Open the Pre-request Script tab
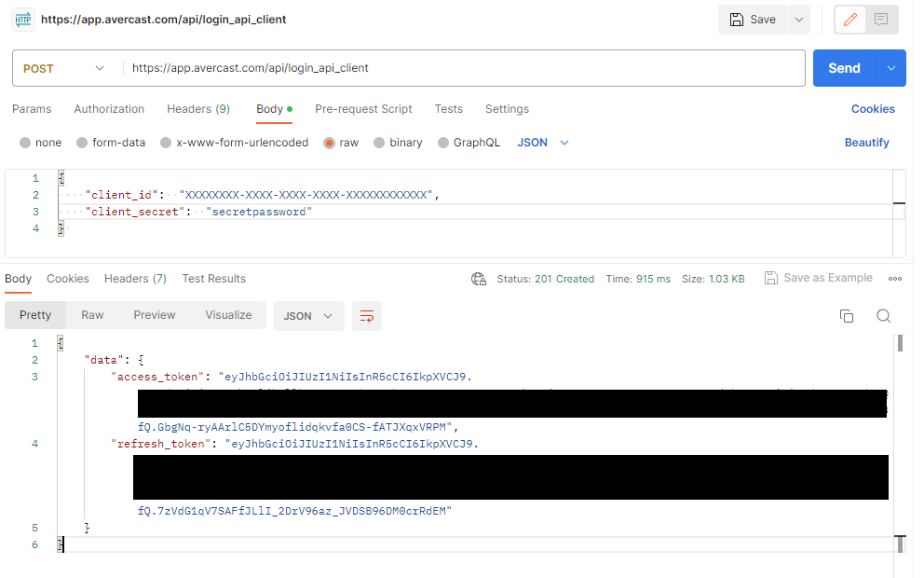 (x=363, y=109)
